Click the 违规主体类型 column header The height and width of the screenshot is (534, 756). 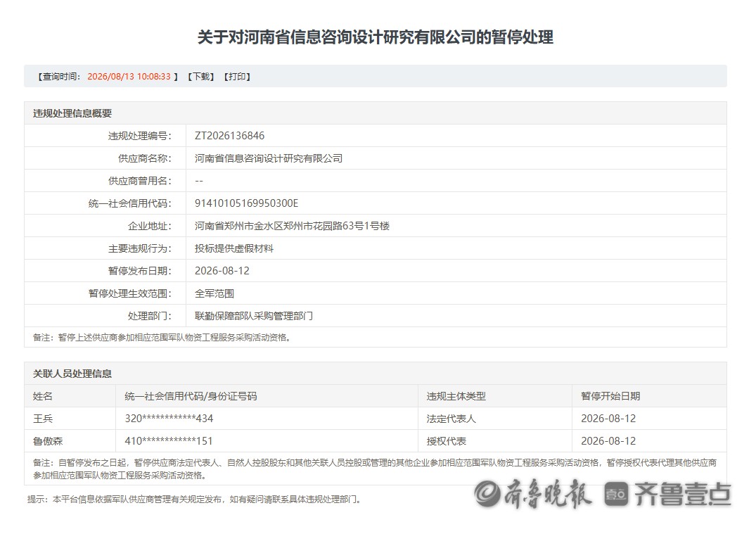pyautogui.click(x=456, y=396)
